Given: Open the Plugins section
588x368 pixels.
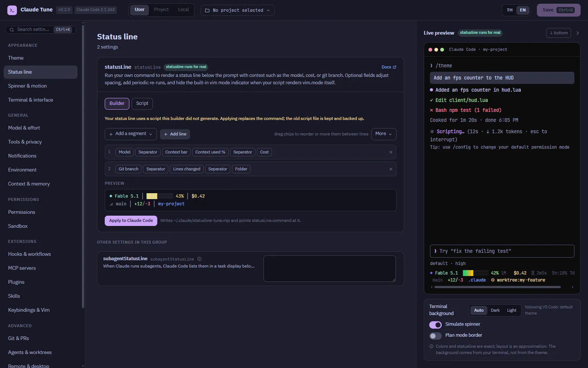Looking at the screenshot, I should [x=40, y=282].
